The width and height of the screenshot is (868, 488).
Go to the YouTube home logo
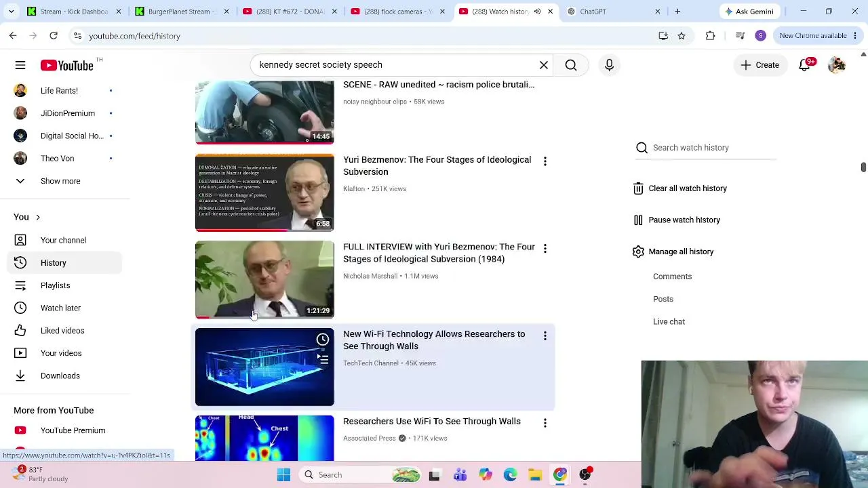(x=66, y=65)
